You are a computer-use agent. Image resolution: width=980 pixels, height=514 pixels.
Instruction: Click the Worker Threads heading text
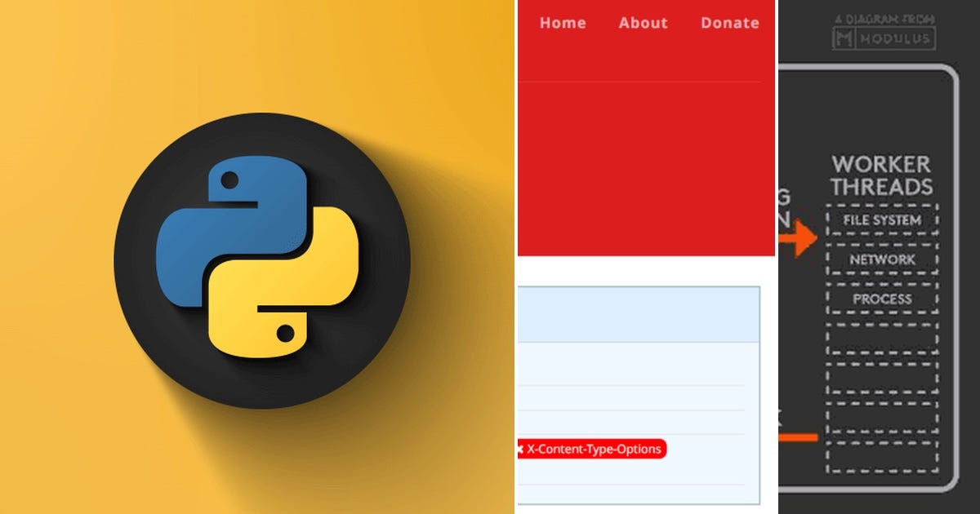coord(882,173)
